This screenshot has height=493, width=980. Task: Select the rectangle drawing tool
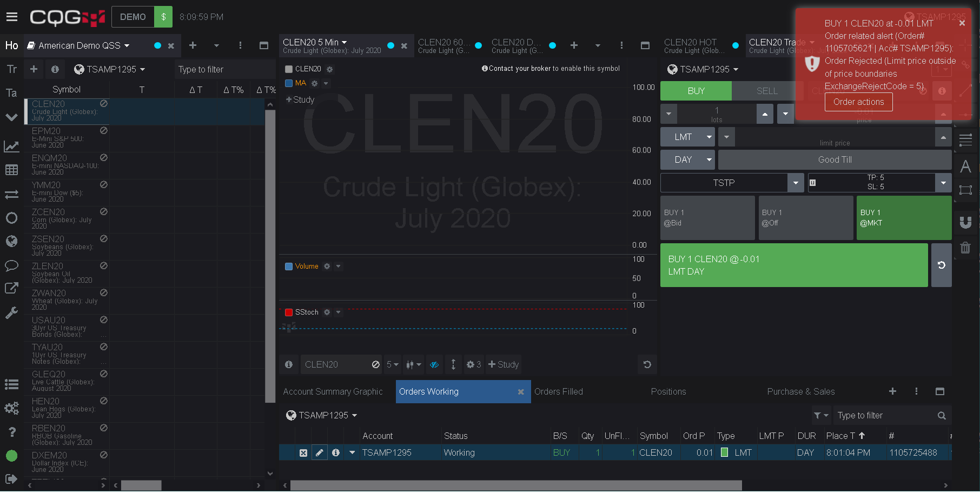(x=966, y=190)
